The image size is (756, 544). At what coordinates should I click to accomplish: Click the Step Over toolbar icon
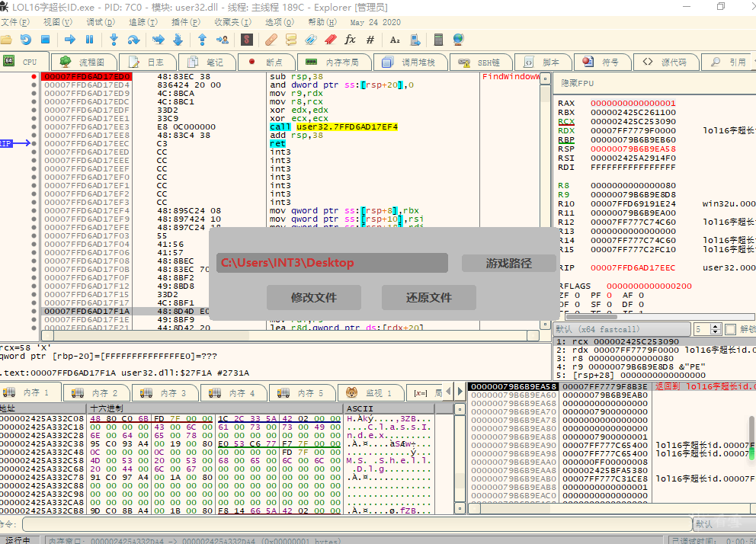pyautogui.click(x=134, y=40)
